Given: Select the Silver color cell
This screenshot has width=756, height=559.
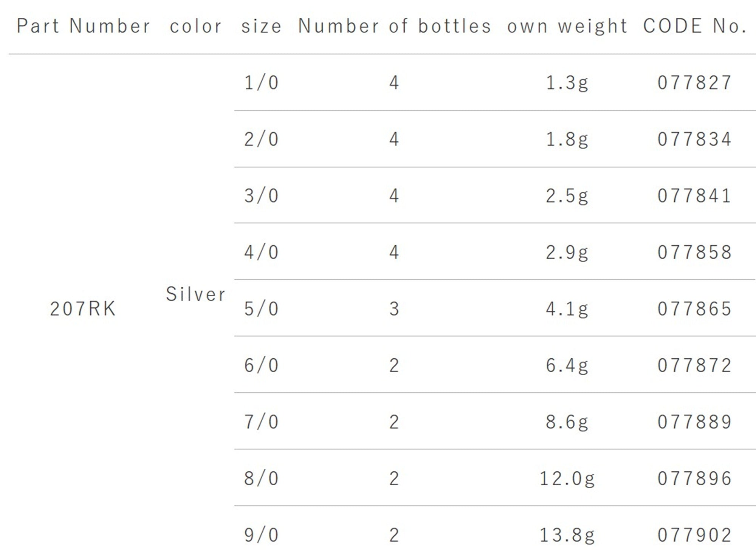Looking at the screenshot, I should pyautogui.click(x=196, y=294).
